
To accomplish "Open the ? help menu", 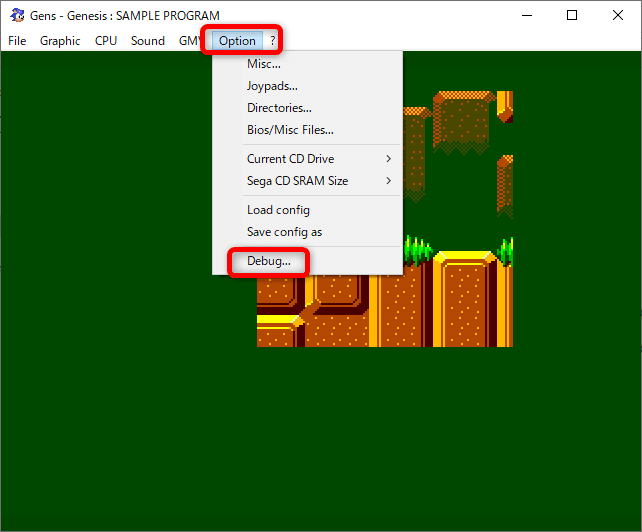I will 272,41.
